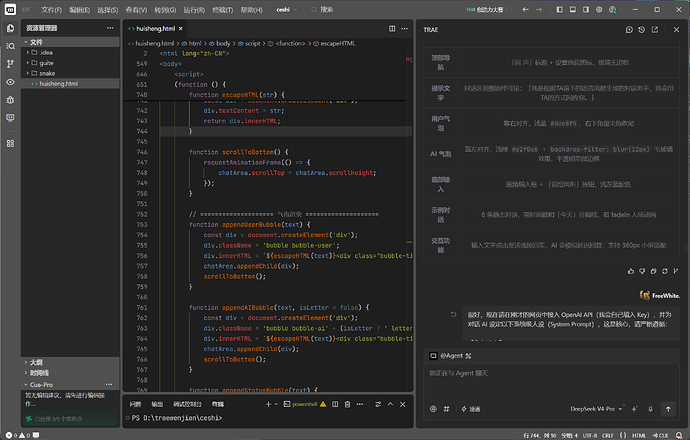Viewport: 690px width, 440px height.
Task: Split the huisheng.html editor view
Action: pos(392,29)
